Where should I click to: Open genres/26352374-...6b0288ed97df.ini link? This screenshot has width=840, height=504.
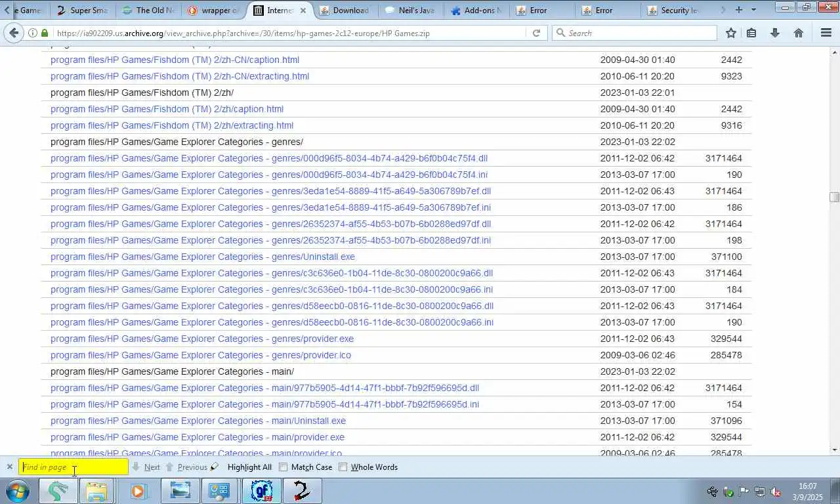pos(270,240)
